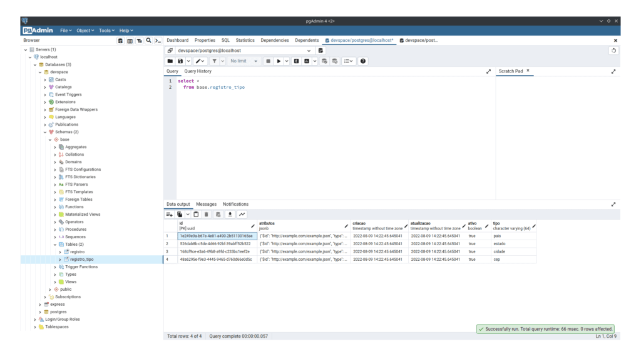Click into the SQL query editor line 2
641x364 pixels.
[336, 88]
